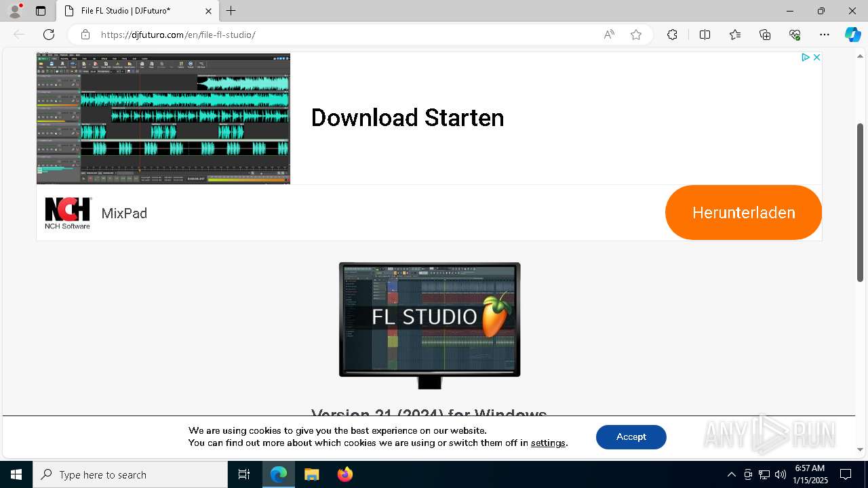The height and width of the screenshot is (488, 868).
Task: Open the Copilot sidebar
Action: (x=852, y=35)
